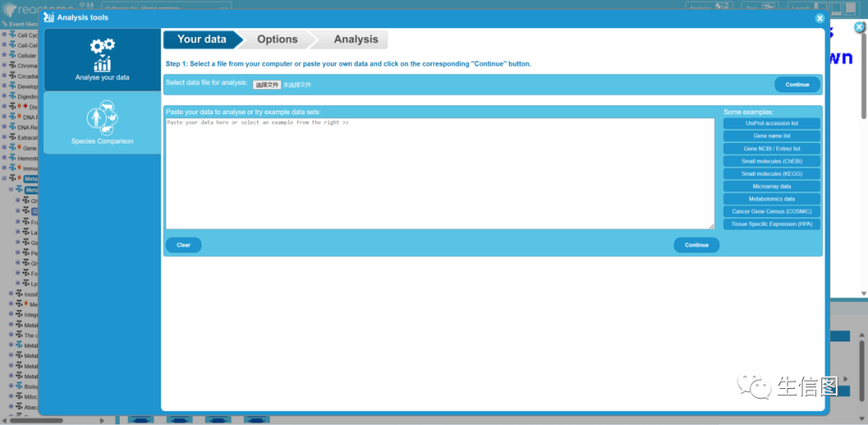Click the 选择文件 choose file button
Screen dimensions: 868x425
pos(267,84)
